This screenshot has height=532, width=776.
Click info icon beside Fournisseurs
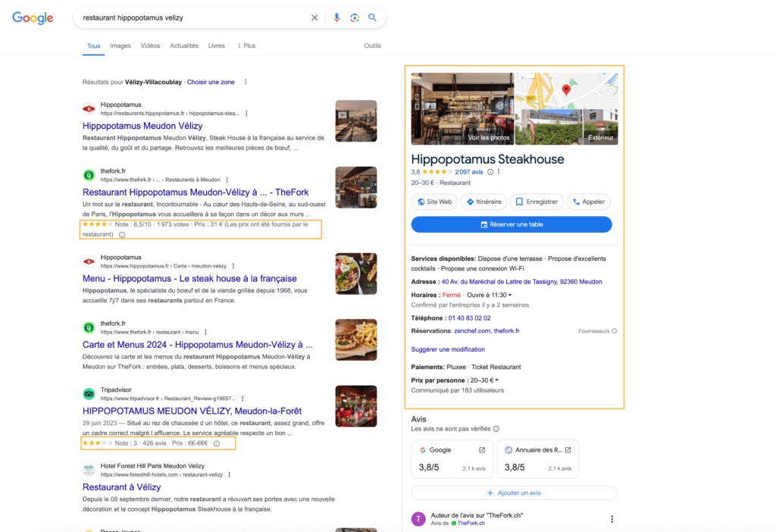(x=614, y=331)
